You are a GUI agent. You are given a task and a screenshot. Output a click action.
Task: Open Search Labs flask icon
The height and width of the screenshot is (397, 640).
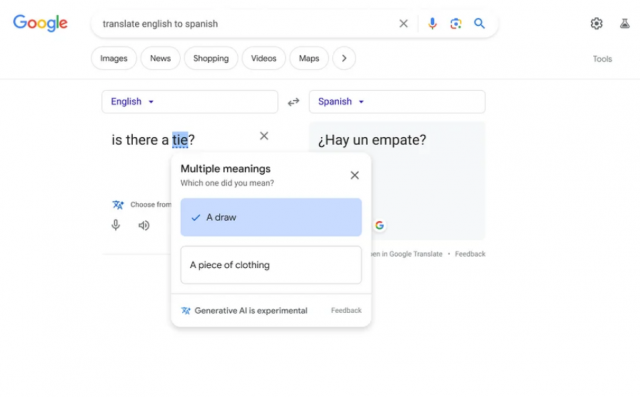click(x=624, y=24)
